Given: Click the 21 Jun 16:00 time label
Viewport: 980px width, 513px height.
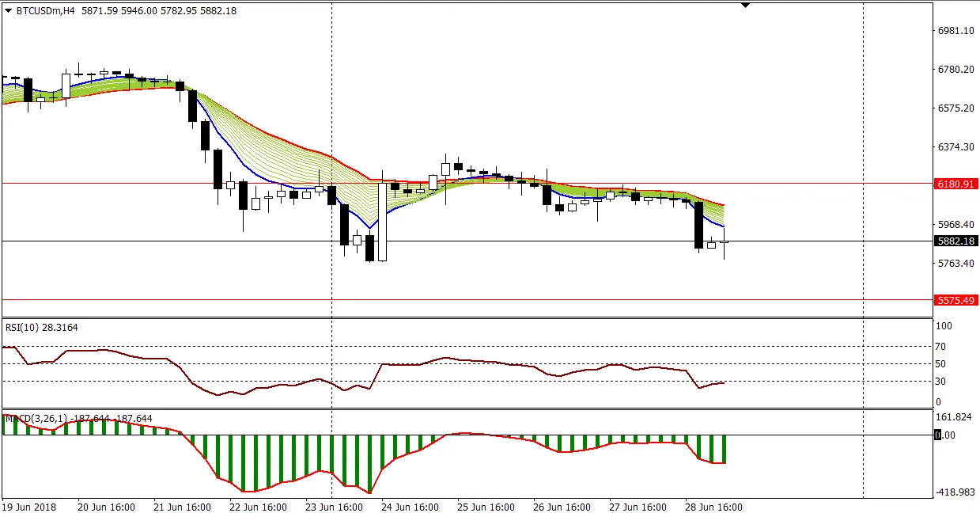Looking at the screenshot, I should (x=182, y=507).
